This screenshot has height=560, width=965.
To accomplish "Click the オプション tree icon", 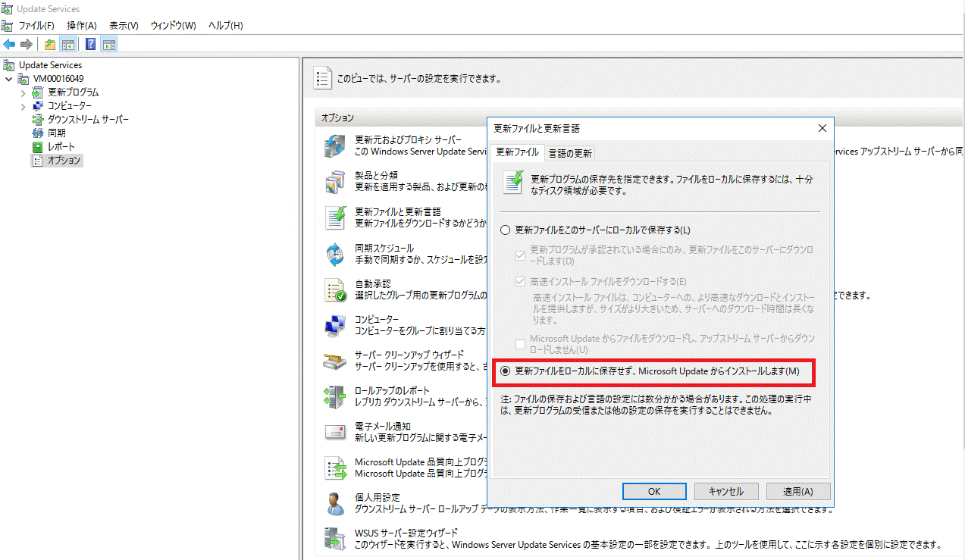I will [x=38, y=161].
